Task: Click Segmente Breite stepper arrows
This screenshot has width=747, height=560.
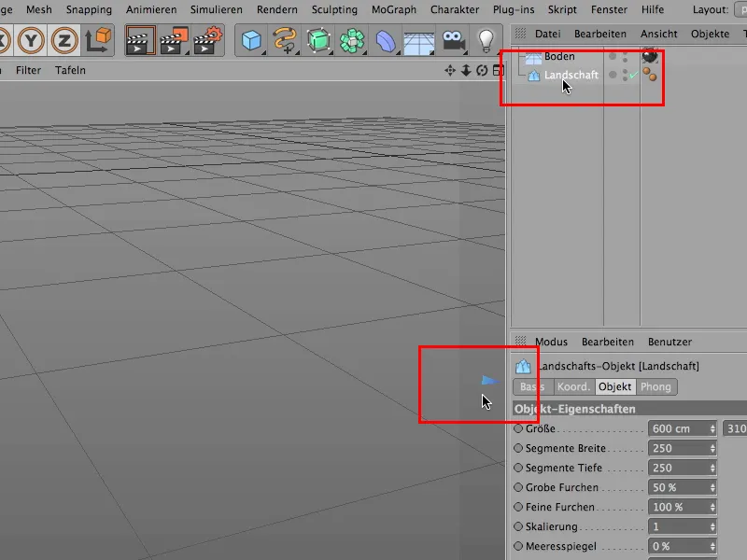Action: (712, 448)
